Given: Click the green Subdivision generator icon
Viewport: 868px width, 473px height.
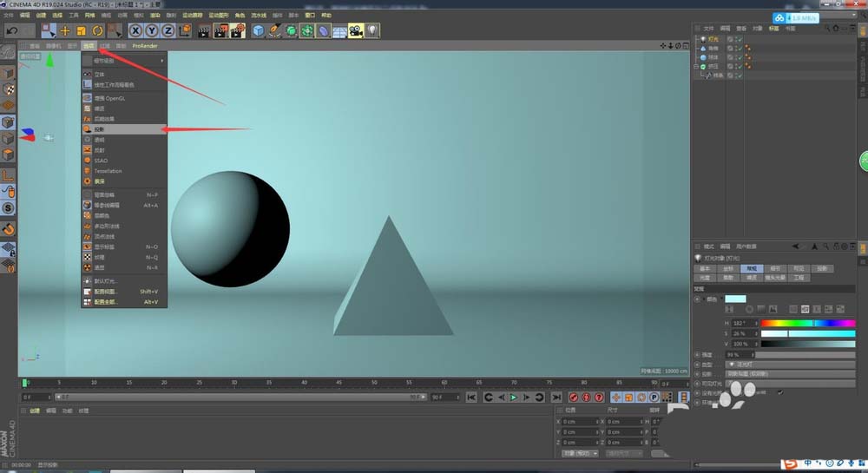Looking at the screenshot, I should click(x=291, y=31).
